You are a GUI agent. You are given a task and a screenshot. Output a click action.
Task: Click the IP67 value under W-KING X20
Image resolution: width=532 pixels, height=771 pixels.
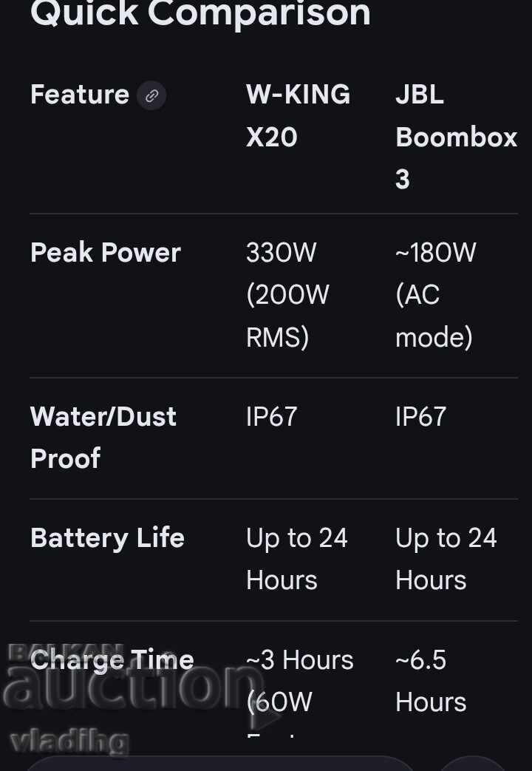272,417
